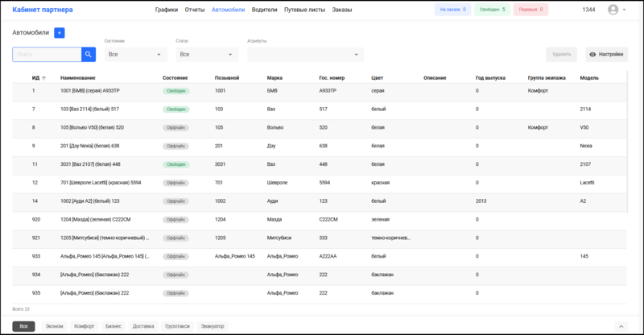Click the eye icon on Настройки button
The width and height of the screenshot is (644, 335).
[592, 55]
